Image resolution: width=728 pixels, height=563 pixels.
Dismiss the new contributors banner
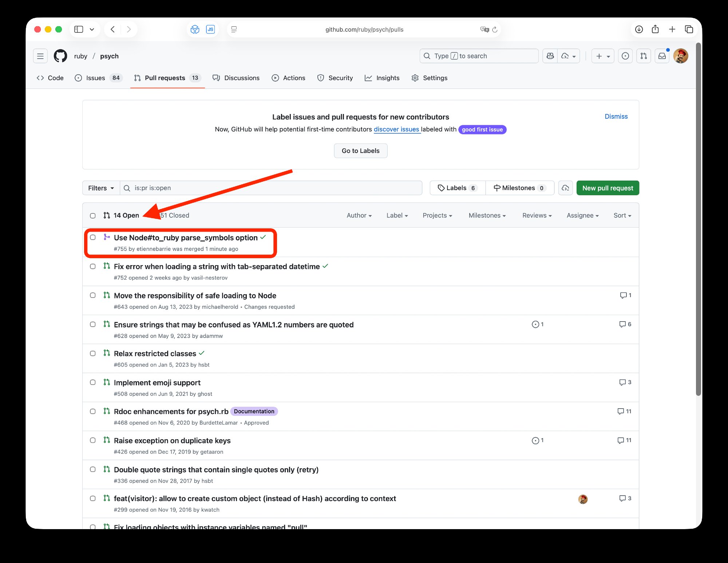coord(616,117)
